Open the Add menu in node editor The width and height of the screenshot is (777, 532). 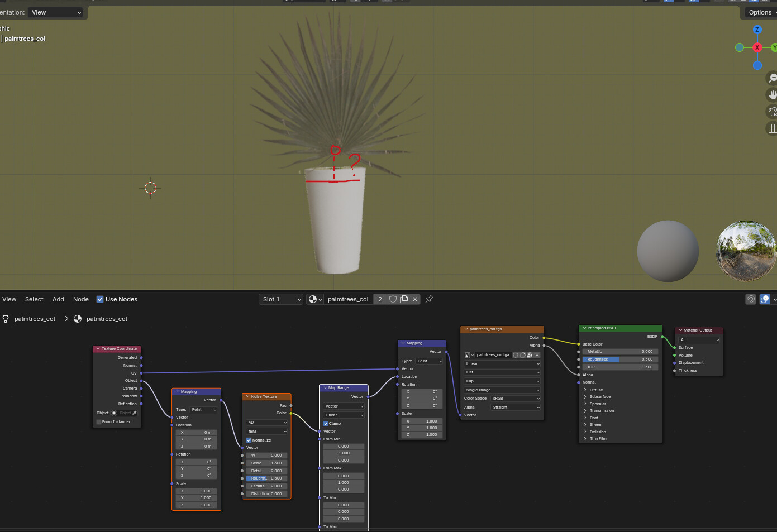point(58,299)
